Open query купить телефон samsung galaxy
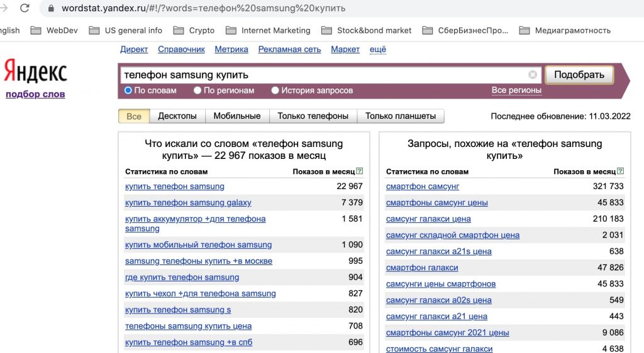644x353 pixels. click(188, 202)
